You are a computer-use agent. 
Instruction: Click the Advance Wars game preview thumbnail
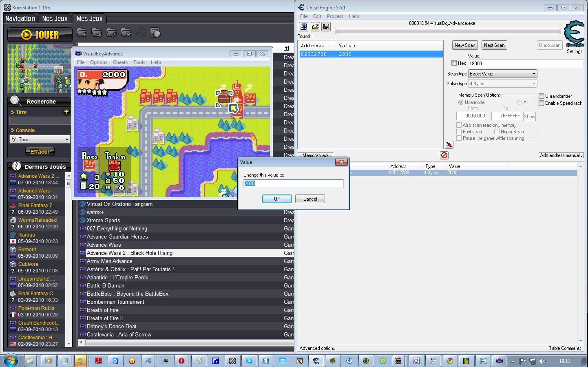[x=40, y=69]
